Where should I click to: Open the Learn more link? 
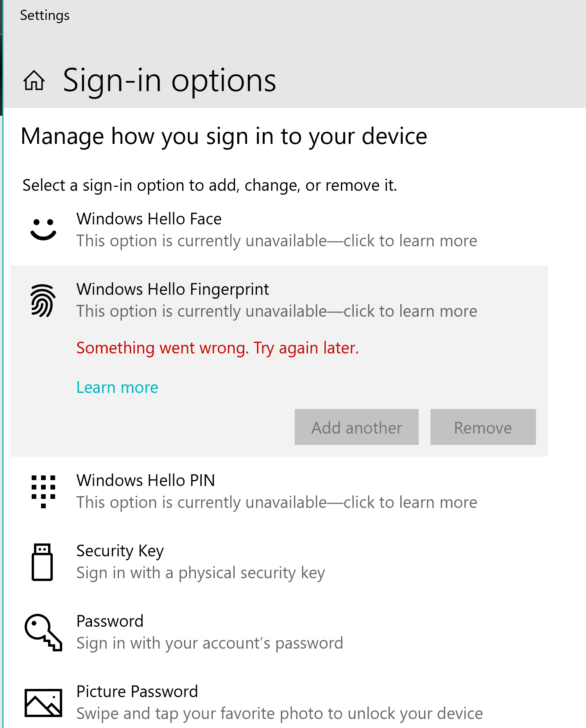(x=117, y=387)
